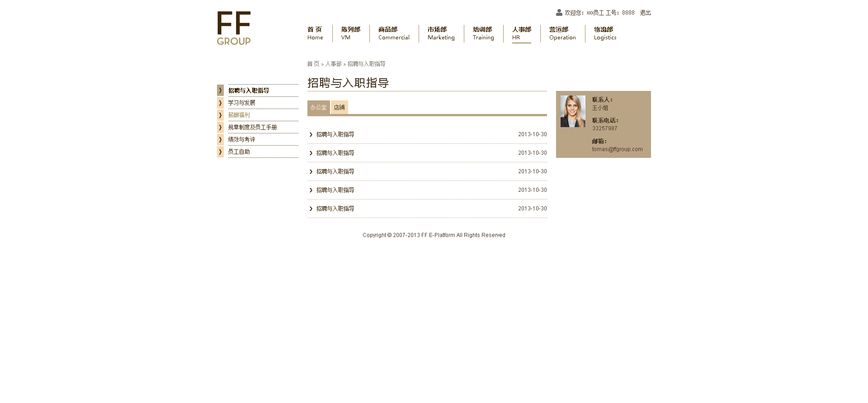
Task: Click the tomas@ffgroup.com email address
Action: tap(617, 149)
